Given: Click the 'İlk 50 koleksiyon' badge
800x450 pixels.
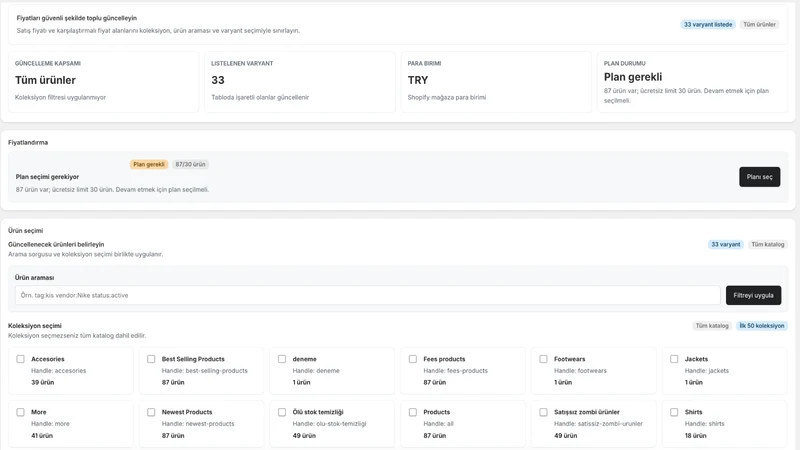Looking at the screenshot, I should point(762,326).
